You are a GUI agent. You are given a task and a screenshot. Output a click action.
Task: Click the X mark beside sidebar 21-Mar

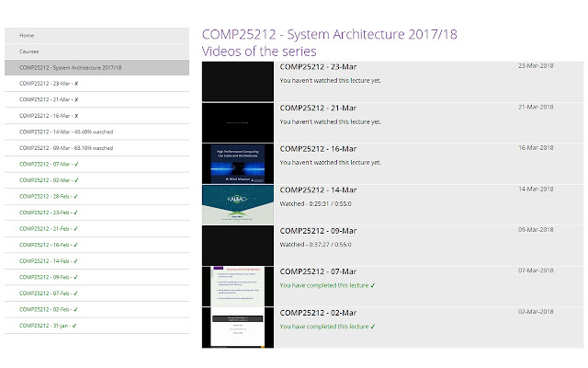click(x=76, y=100)
